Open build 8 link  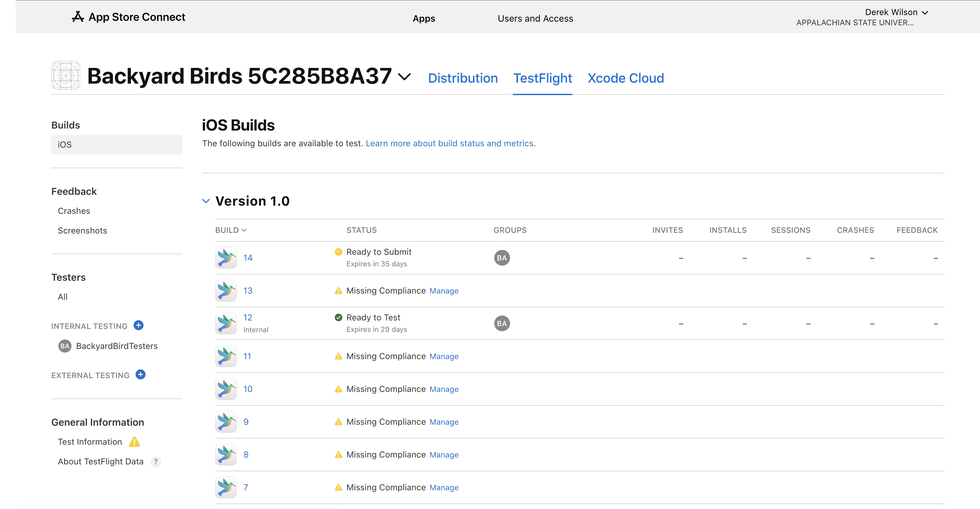tap(246, 454)
